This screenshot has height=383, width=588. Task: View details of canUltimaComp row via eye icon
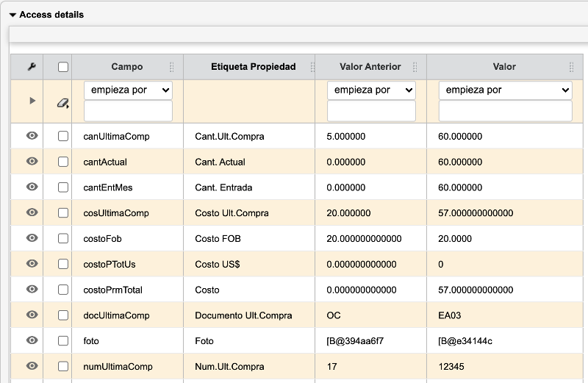coord(32,136)
